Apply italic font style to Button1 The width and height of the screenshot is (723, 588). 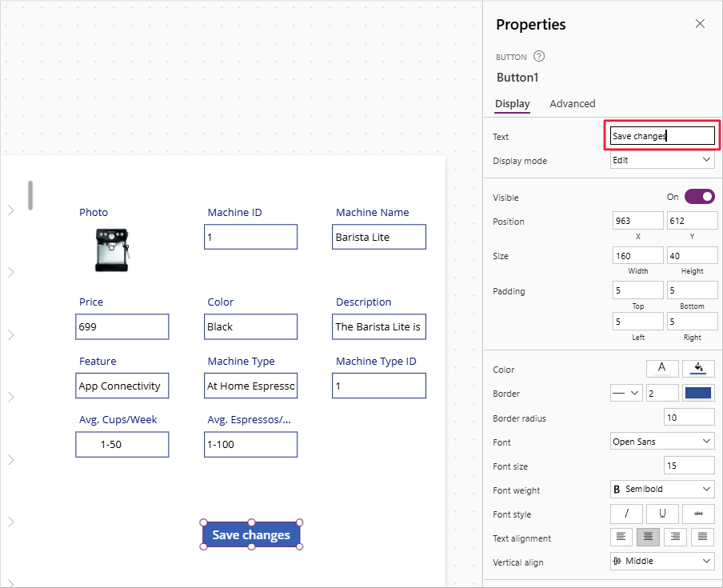point(626,514)
